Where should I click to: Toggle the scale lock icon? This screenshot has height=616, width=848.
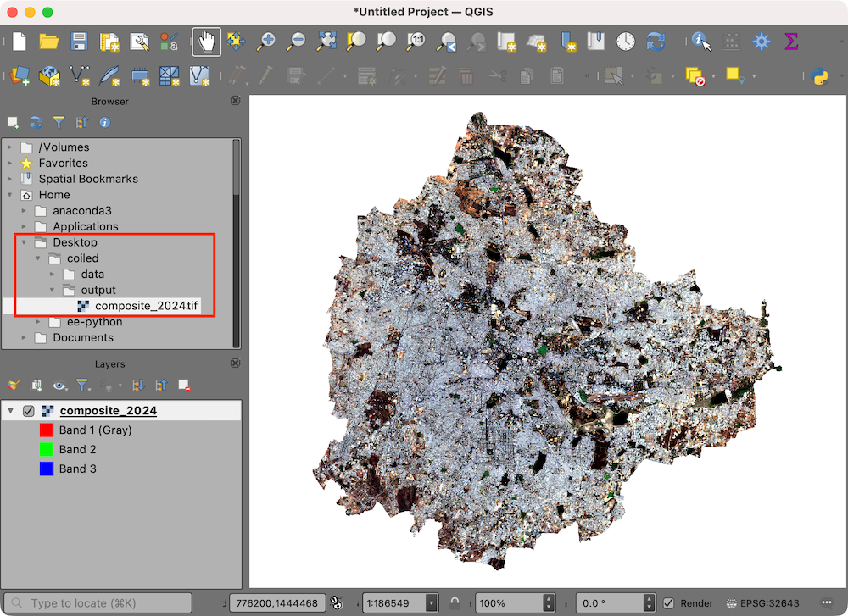coord(455,603)
